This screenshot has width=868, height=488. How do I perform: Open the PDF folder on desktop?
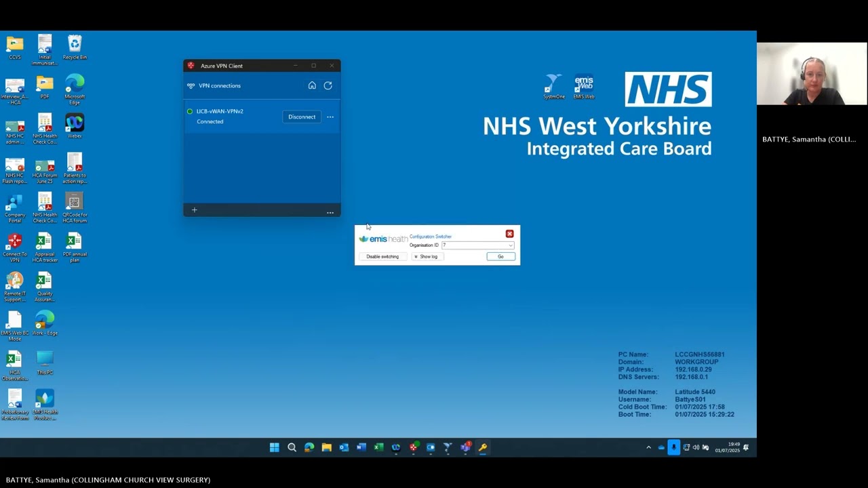45,87
